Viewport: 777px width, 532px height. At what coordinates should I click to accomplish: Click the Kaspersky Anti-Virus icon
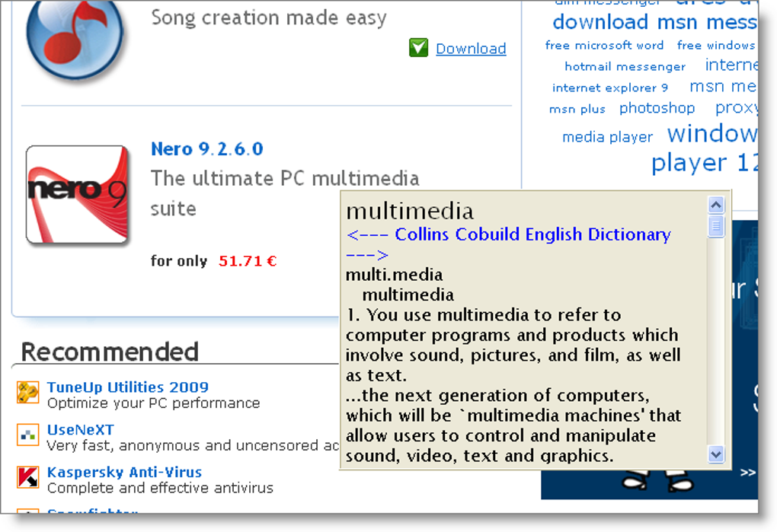click(27, 477)
